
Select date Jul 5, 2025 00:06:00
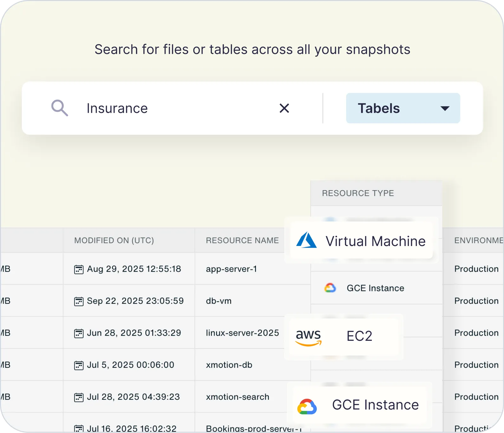pyautogui.click(x=131, y=365)
